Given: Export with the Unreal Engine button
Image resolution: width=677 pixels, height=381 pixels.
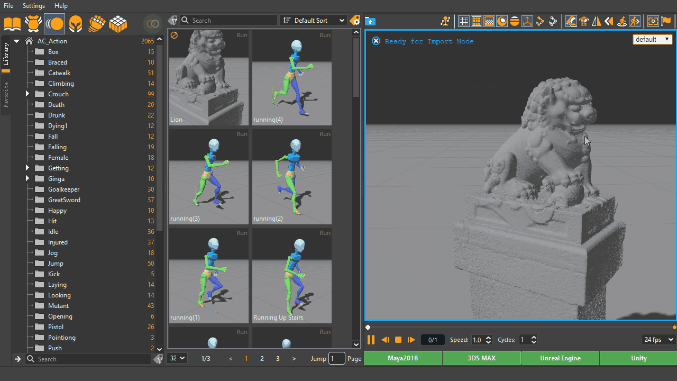Looking at the screenshot, I should pos(560,358).
